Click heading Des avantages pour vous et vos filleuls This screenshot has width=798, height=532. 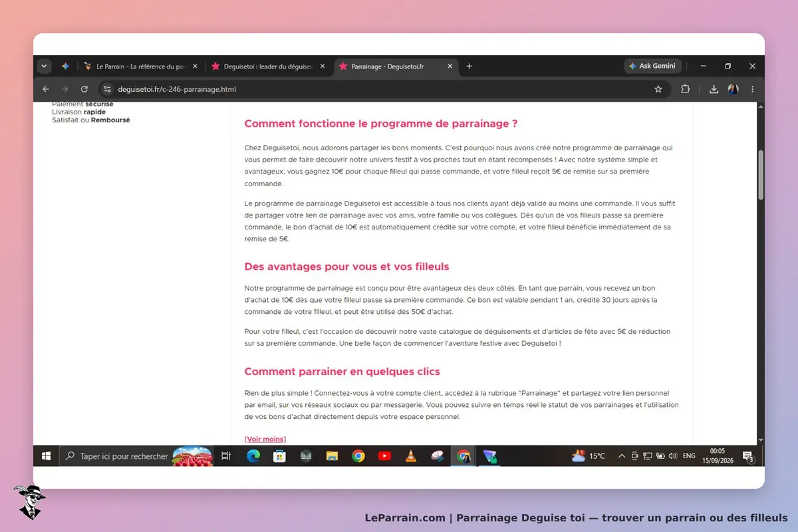(x=346, y=267)
